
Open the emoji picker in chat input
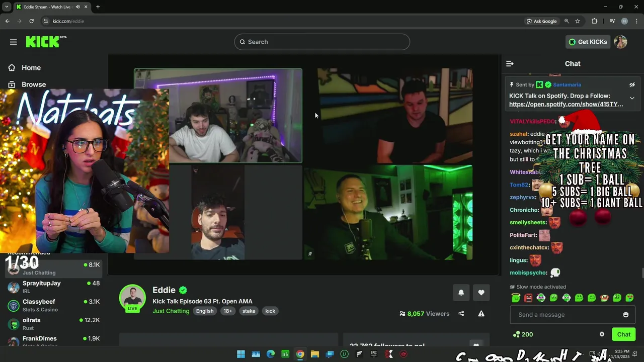tap(626, 315)
